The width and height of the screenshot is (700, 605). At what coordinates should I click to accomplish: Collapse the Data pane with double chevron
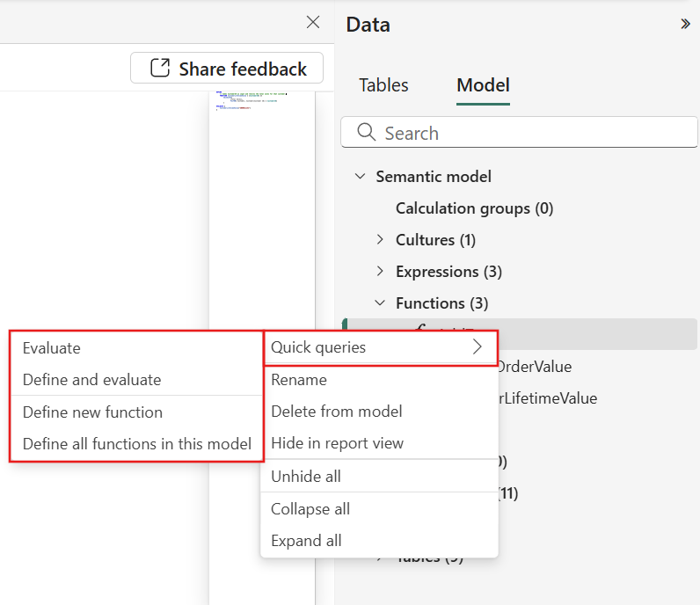pyautogui.click(x=685, y=25)
